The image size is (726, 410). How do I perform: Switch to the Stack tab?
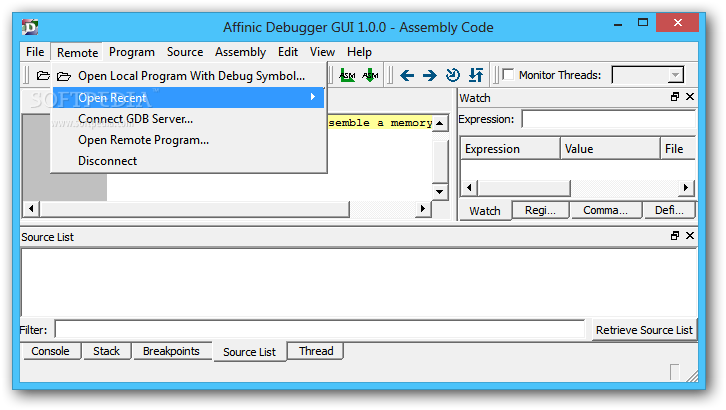(106, 351)
